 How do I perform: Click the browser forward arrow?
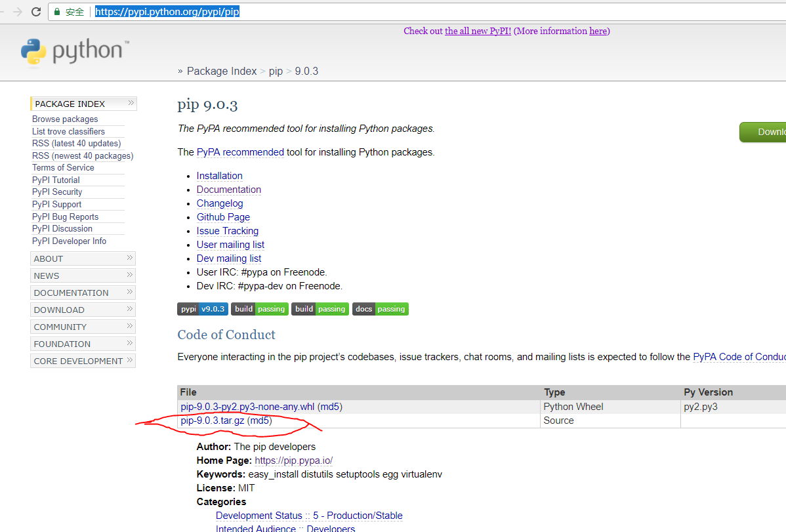[18, 12]
